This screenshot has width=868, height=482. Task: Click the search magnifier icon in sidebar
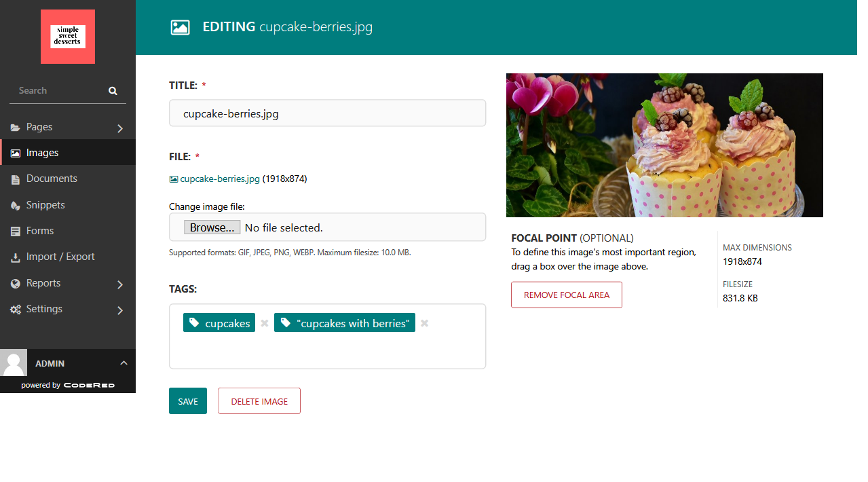click(x=113, y=91)
